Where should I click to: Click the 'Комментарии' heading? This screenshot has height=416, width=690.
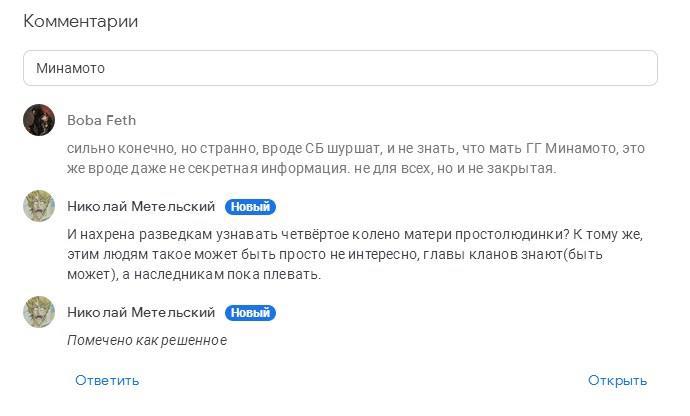[x=81, y=21]
